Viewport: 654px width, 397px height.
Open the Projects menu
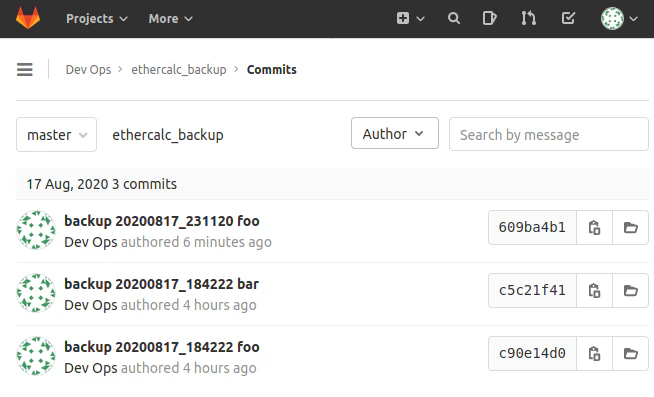tap(97, 19)
